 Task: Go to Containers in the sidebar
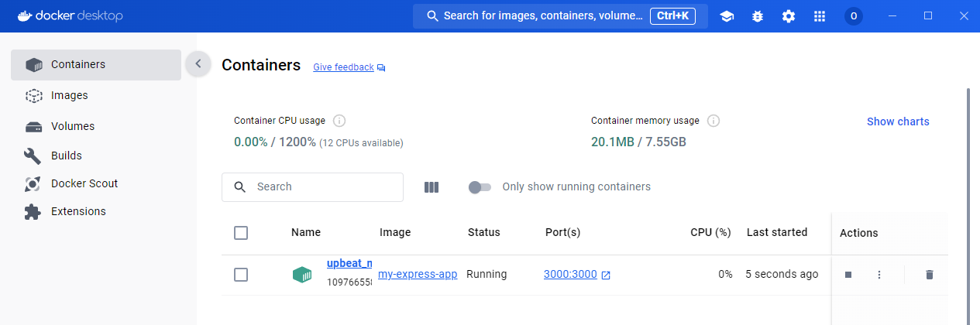click(96, 64)
